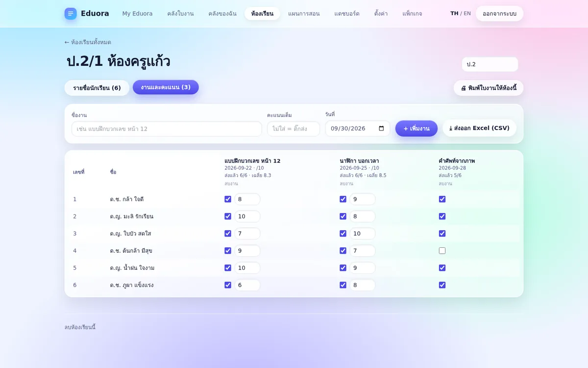Image resolution: width=588 pixels, height=368 pixels.
Task: Edit กล้า ใจดี's score for แบบฝึกบวกเลข หน้า 12
Action: coord(247,199)
